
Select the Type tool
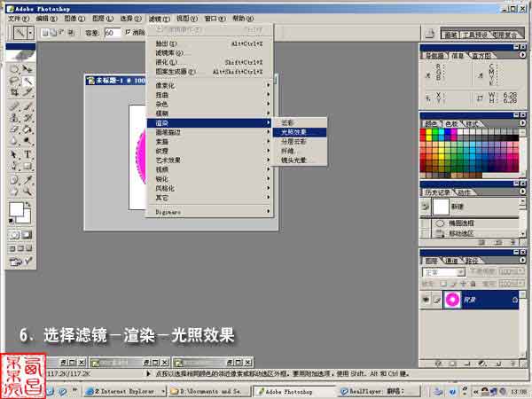coord(27,154)
